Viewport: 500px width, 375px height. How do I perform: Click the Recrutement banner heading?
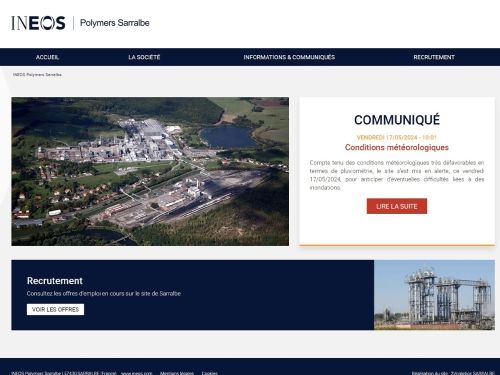(55, 281)
